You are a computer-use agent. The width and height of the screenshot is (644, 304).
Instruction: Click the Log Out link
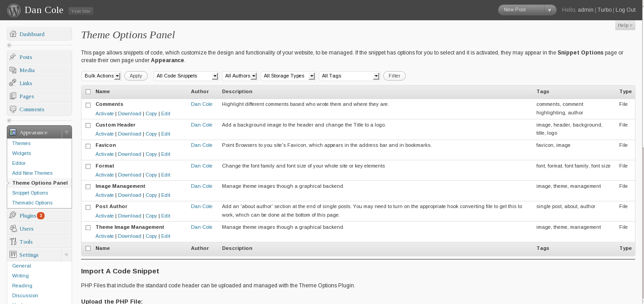(626, 10)
